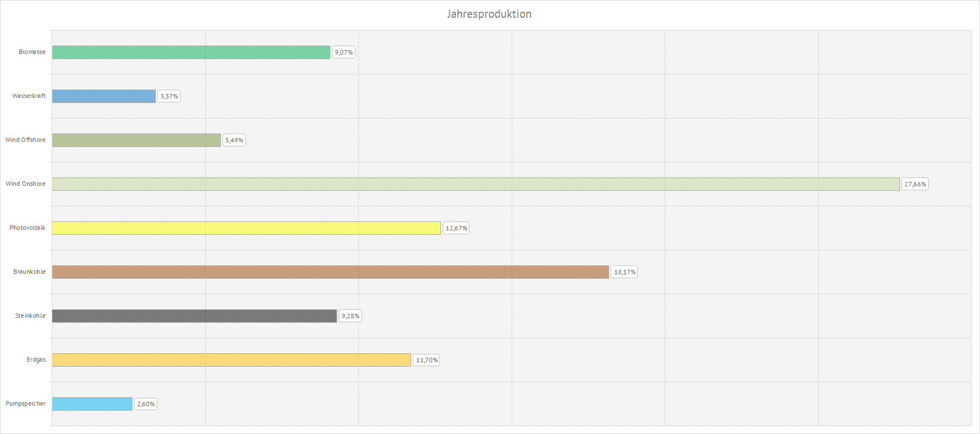Viewport: 980px width, 434px height.
Task: Click the orange Erdgas bar
Action: [231, 360]
